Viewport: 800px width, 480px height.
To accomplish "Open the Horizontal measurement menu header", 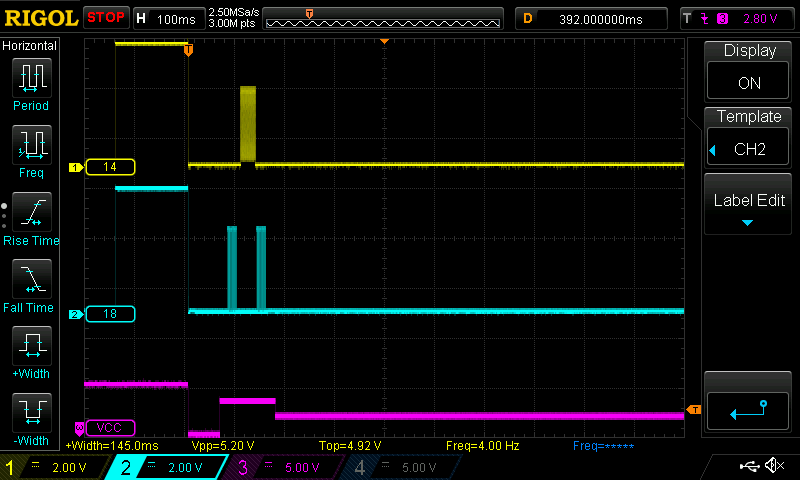I will [31, 46].
